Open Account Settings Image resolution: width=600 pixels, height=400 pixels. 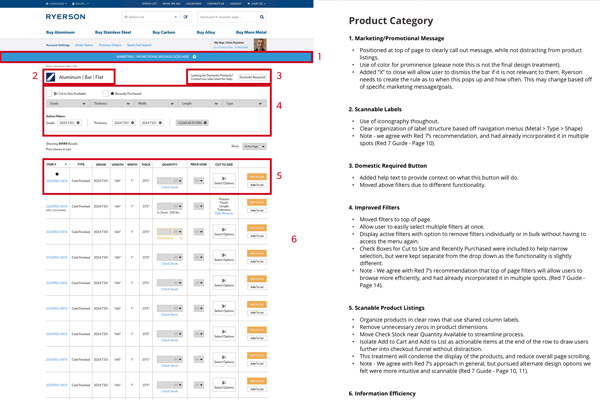point(58,45)
